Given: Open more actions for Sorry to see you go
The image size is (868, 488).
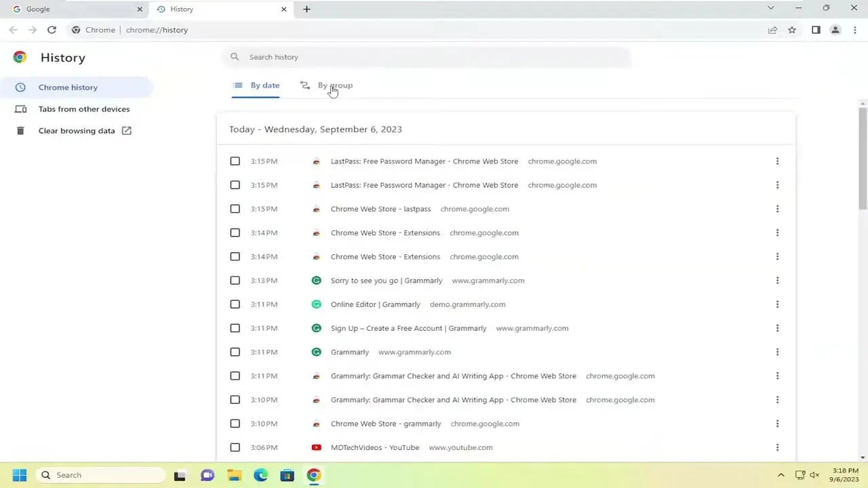Looking at the screenshot, I should click(777, 281).
